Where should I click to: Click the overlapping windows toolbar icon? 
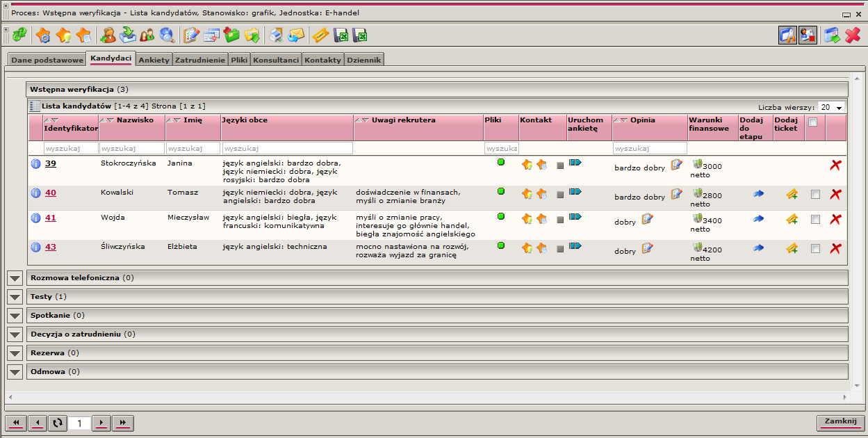[x=211, y=35]
